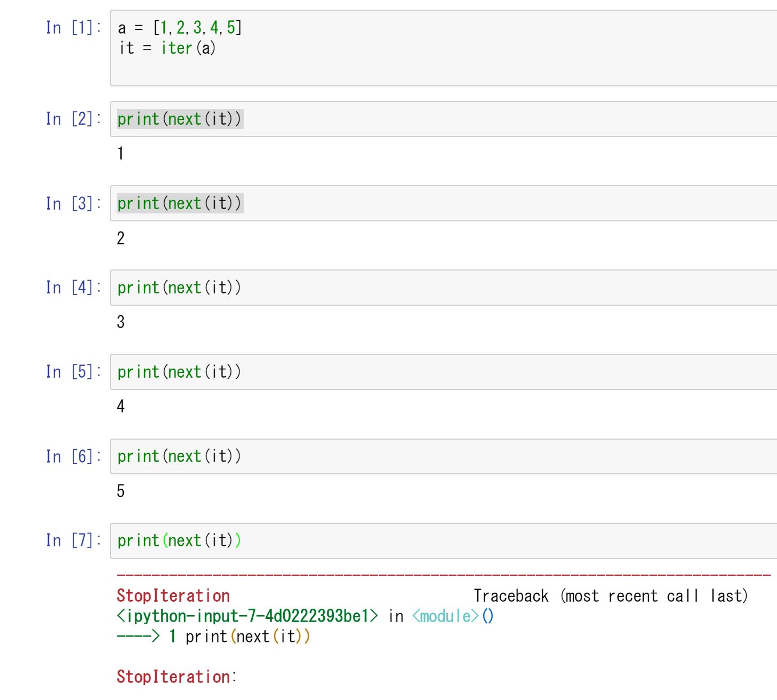Screen dimensions: 777x700
Task: Click the red StopIteration traceback header
Action: pos(173,596)
